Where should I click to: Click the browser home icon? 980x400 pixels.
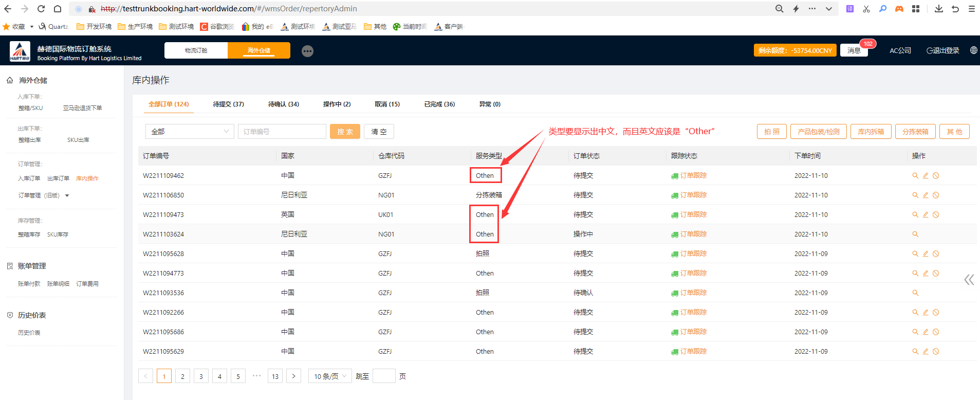(58, 9)
